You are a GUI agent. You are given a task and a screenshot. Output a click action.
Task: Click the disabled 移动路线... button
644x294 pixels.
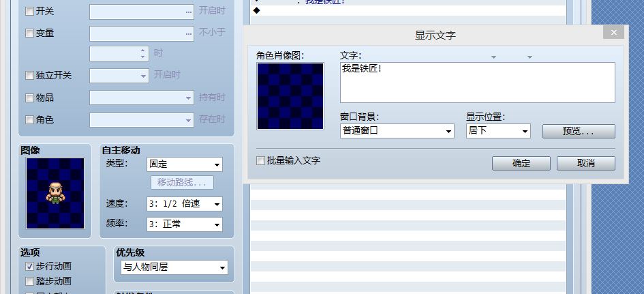click(x=182, y=183)
